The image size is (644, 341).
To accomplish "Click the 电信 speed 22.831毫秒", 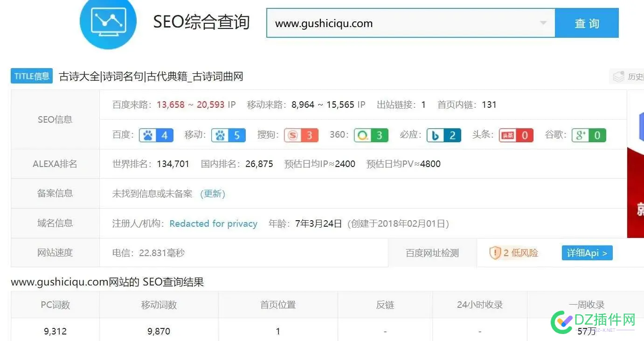I will click(148, 253).
